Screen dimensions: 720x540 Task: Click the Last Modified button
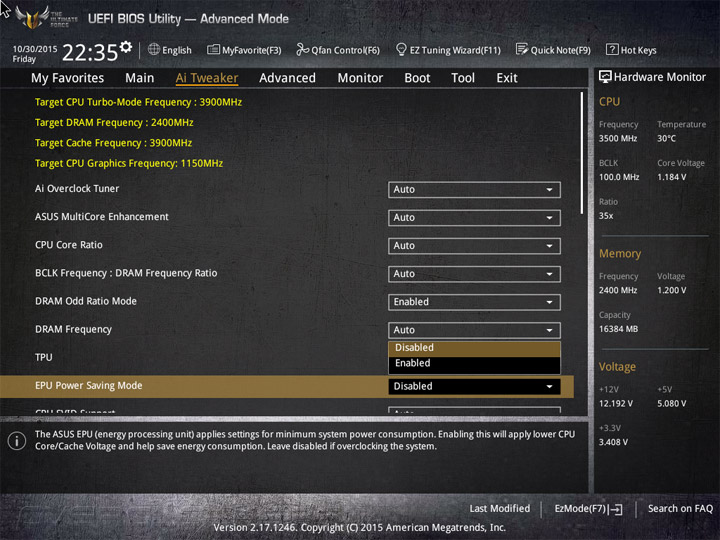coord(500,509)
